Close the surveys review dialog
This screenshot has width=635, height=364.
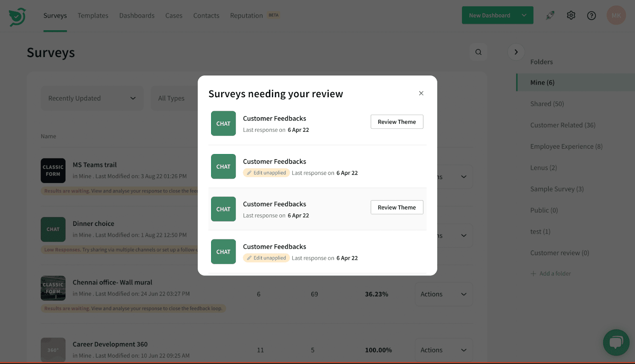point(421,93)
